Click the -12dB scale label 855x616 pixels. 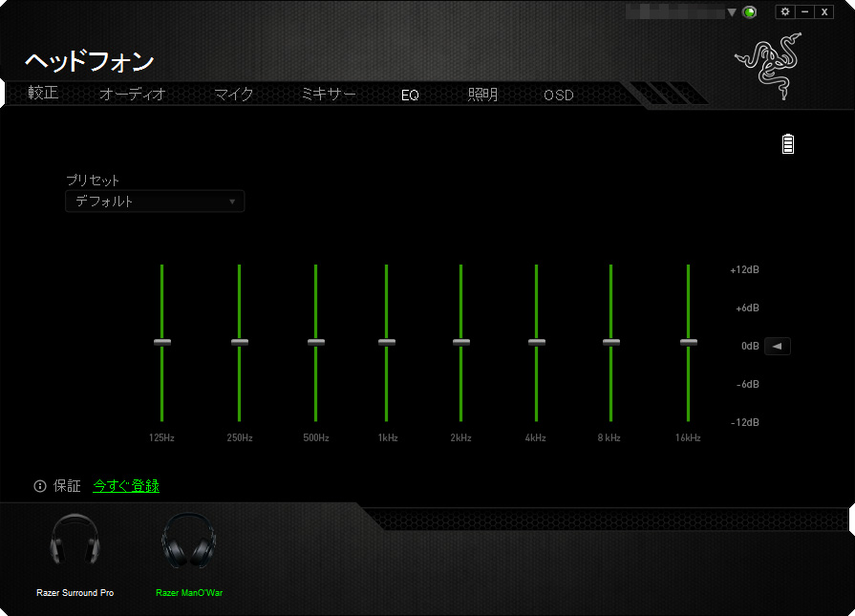(x=745, y=422)
